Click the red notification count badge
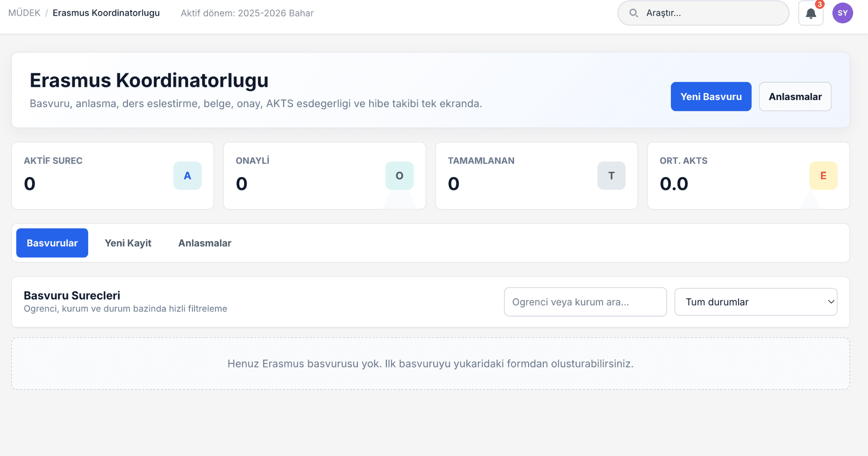The height and width of the screenshot is (456, 868). pos(820,4)
